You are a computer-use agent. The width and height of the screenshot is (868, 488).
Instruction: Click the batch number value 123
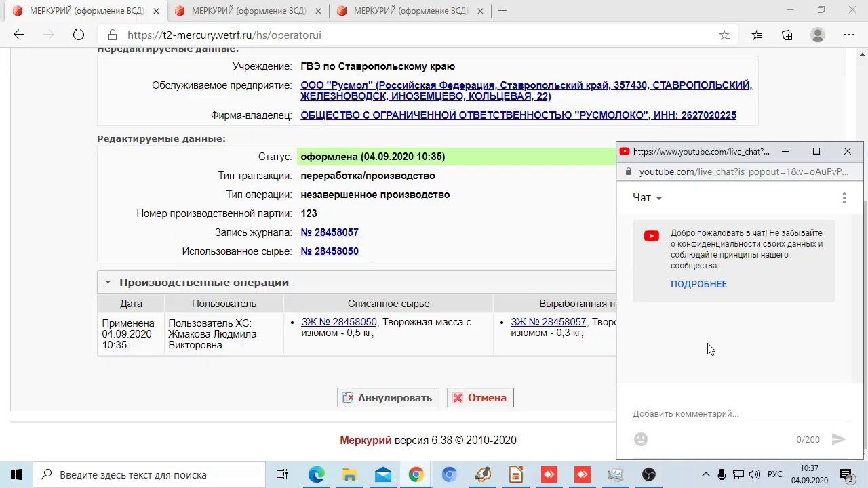click(309, 213)
